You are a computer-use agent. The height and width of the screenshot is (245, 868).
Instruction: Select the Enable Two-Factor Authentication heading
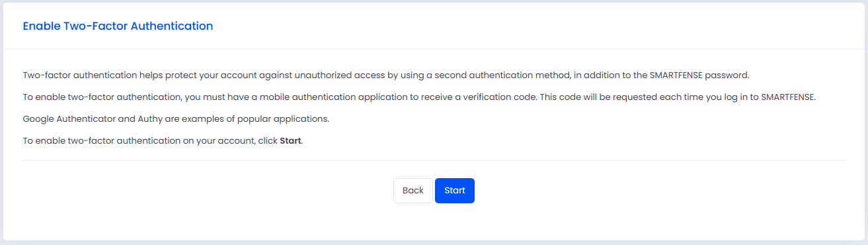(x=118, y=26)
